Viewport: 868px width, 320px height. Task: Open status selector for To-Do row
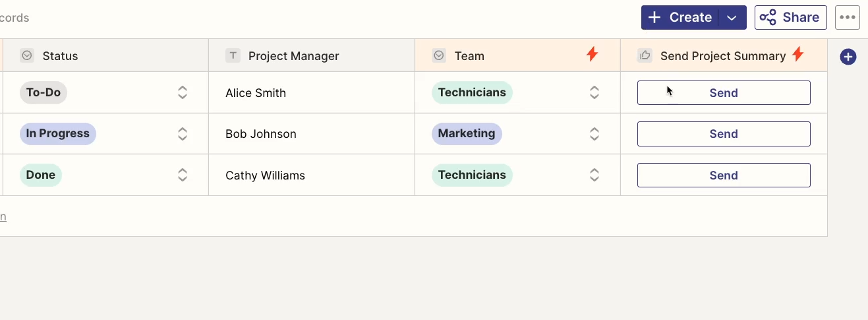click(183, 92)
